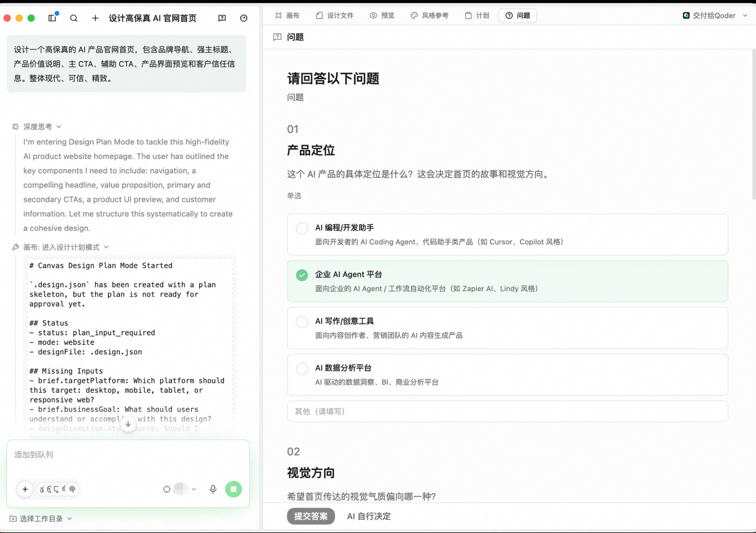Click the 深度思考 thinking icon
The width and height of the screenshot is (756, 533).
15,127
